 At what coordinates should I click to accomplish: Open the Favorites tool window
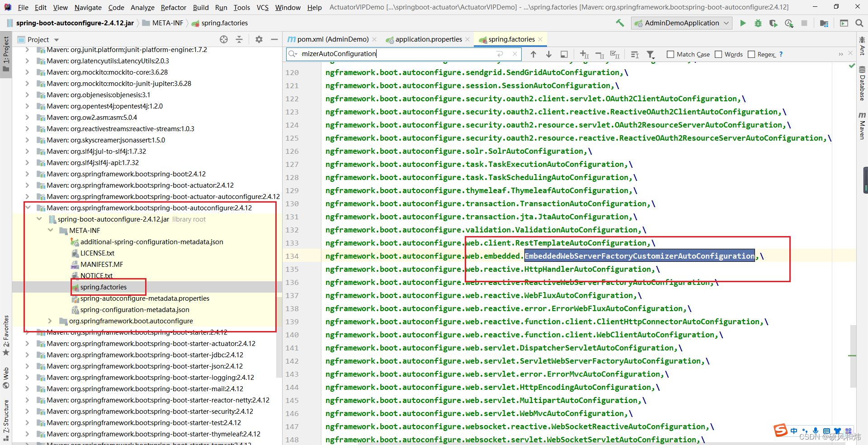6,335
